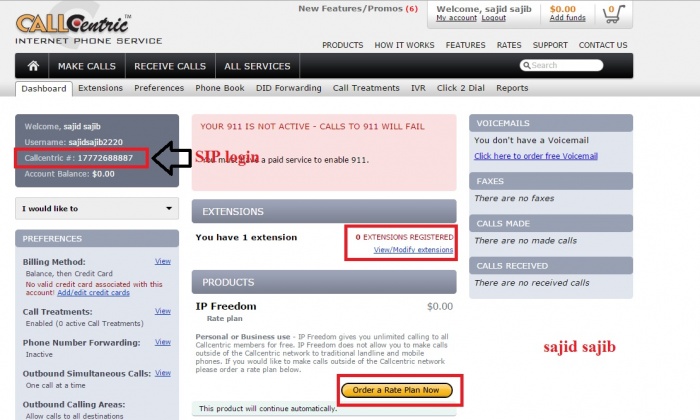700x420 pixels.
Task: Click the $0.00 balance in header
Action: [x=562, y=9]
